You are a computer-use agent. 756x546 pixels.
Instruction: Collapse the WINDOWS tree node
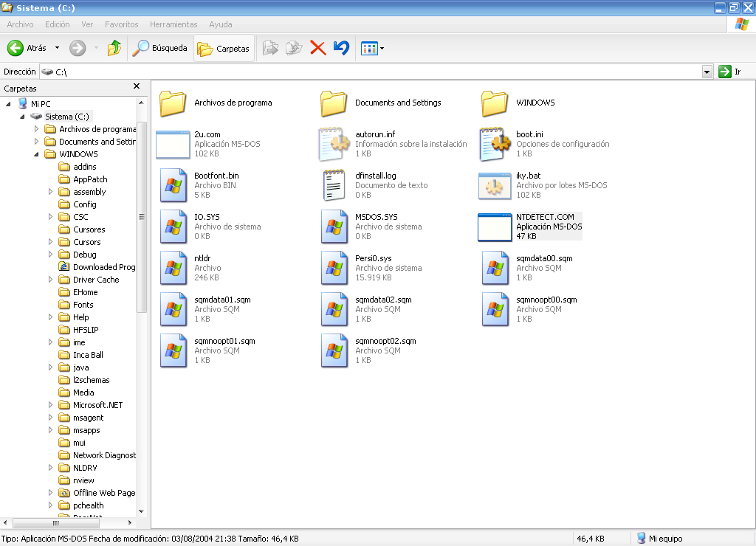click(x=36, y=154)
